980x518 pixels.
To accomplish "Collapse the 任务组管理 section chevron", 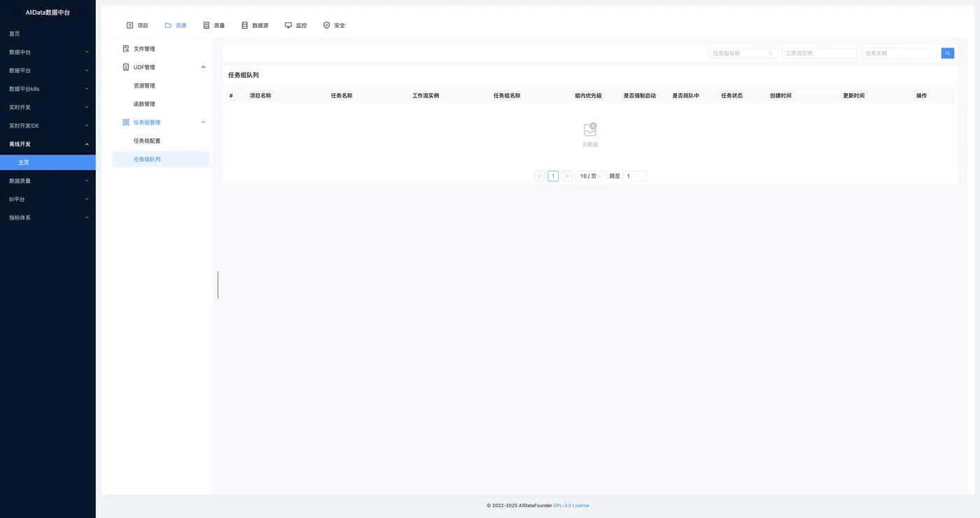I will tap(204, 122).
